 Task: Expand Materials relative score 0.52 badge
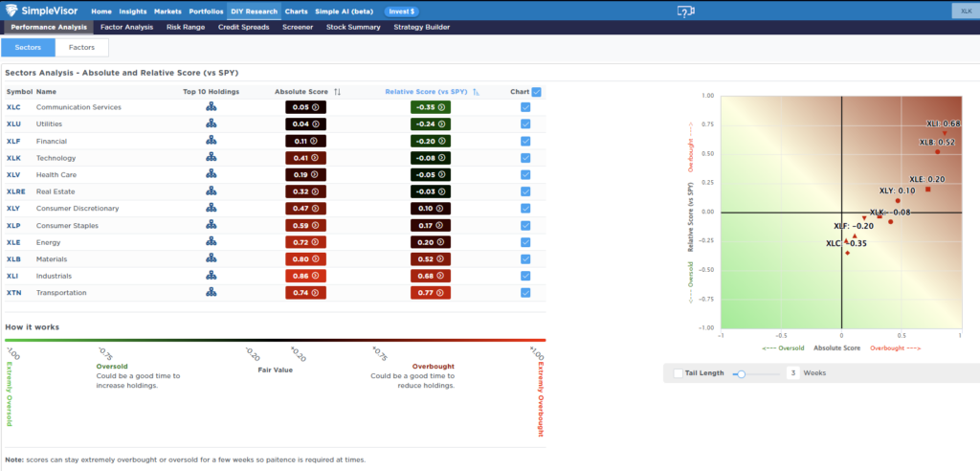pos(430,258)
